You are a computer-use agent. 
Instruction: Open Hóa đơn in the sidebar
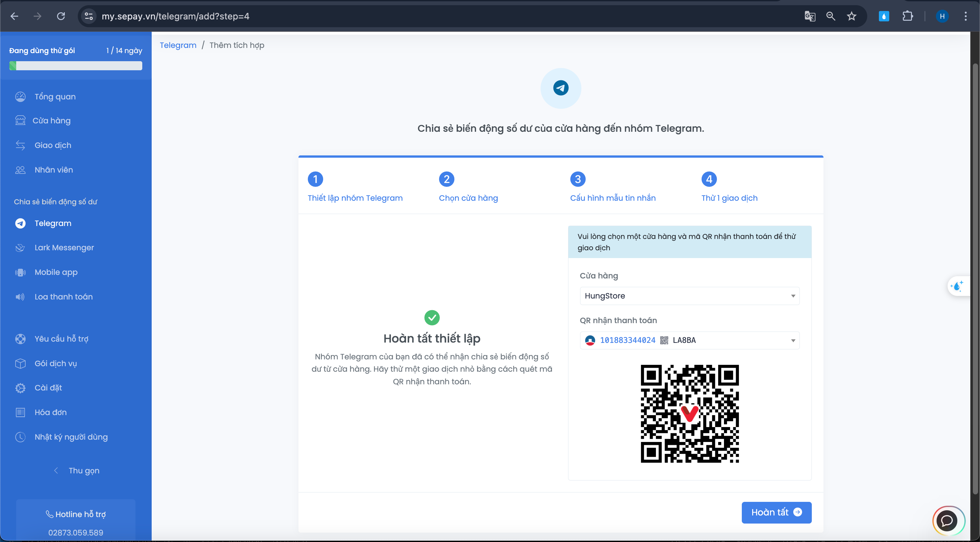coord(51,412)
